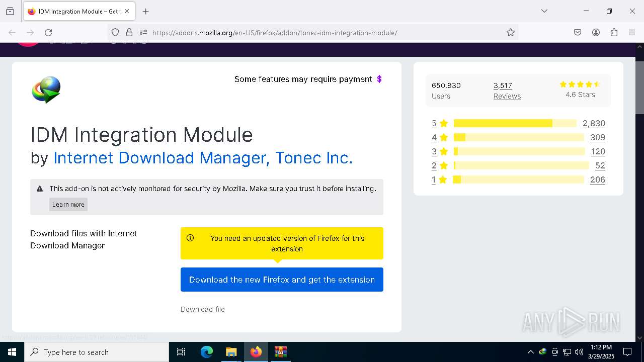644x362 pixels.
Task: Reload the current page
Action: (48, 32)
